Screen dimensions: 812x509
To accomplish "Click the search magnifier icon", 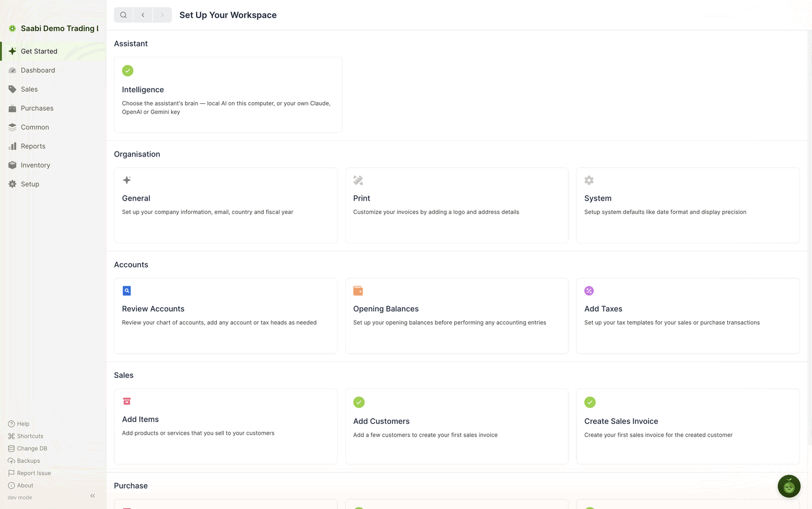I will tap(124, 15).
